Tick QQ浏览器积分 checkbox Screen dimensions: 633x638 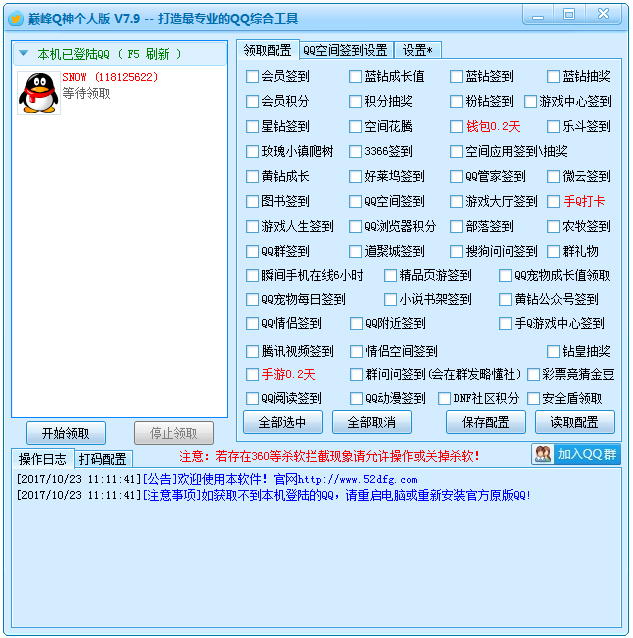355,226
